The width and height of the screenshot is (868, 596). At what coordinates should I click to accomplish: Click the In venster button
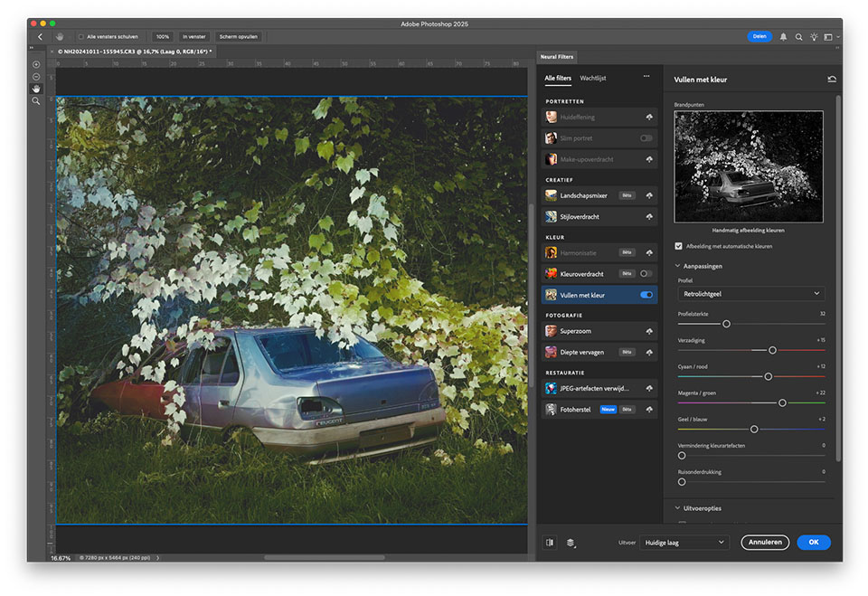coord(193,36)
